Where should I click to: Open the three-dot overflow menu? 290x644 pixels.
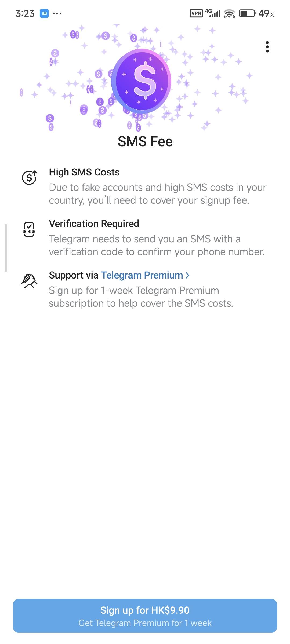(x=267, y=47)
